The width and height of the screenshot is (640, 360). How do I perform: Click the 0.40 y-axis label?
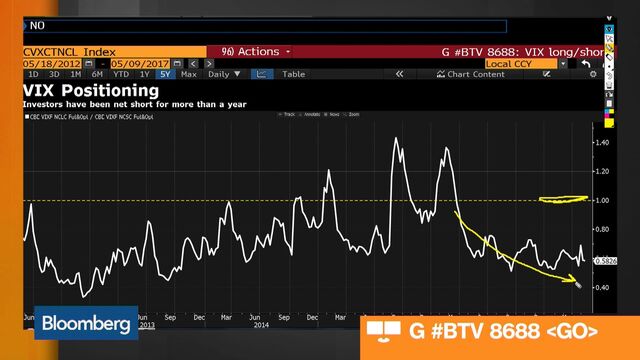coord(602,287)
